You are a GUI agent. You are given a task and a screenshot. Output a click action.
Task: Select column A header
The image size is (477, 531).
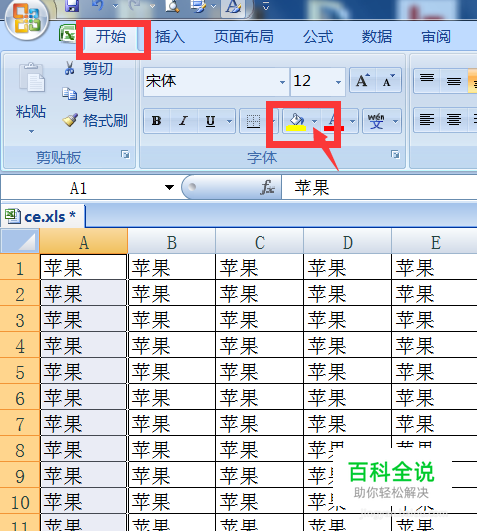coord(84,241)
